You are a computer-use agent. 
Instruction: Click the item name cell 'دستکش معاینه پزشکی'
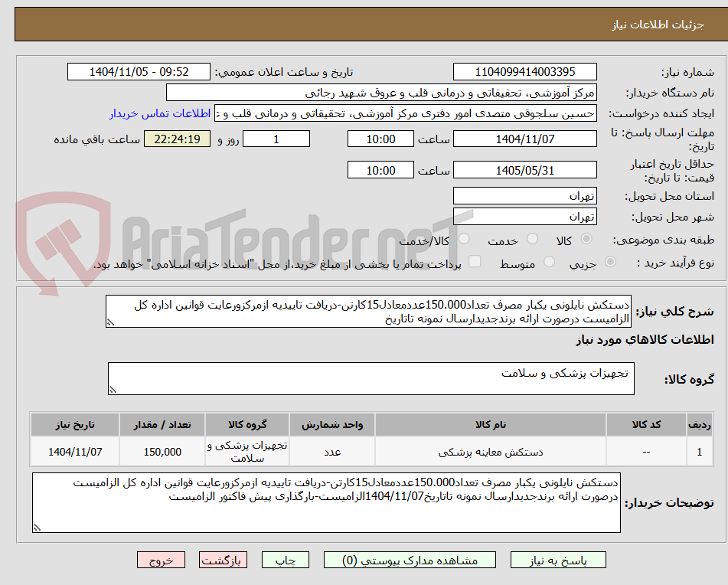coord(491,452)
